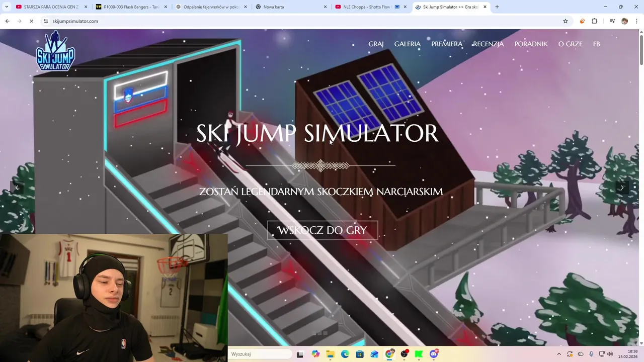644x362 pixels.
Task: Close the Ski Jump Simulator tab
Action: [485, 7]
